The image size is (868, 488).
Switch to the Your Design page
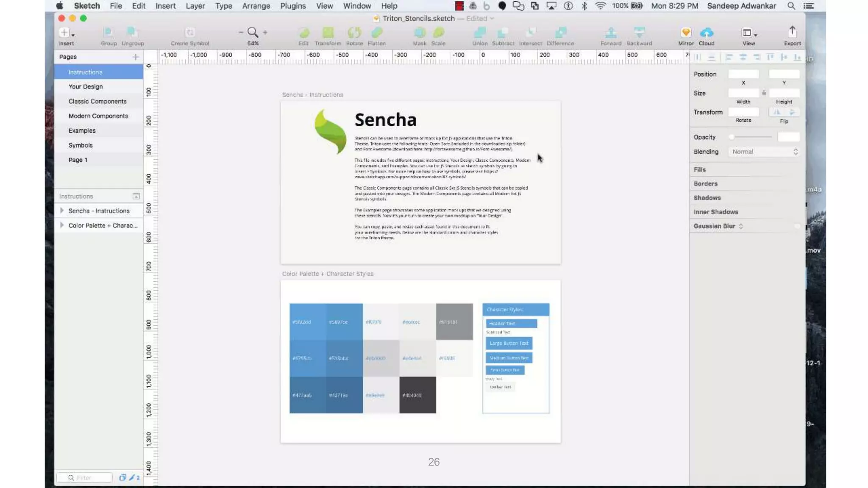click(99, 86)
